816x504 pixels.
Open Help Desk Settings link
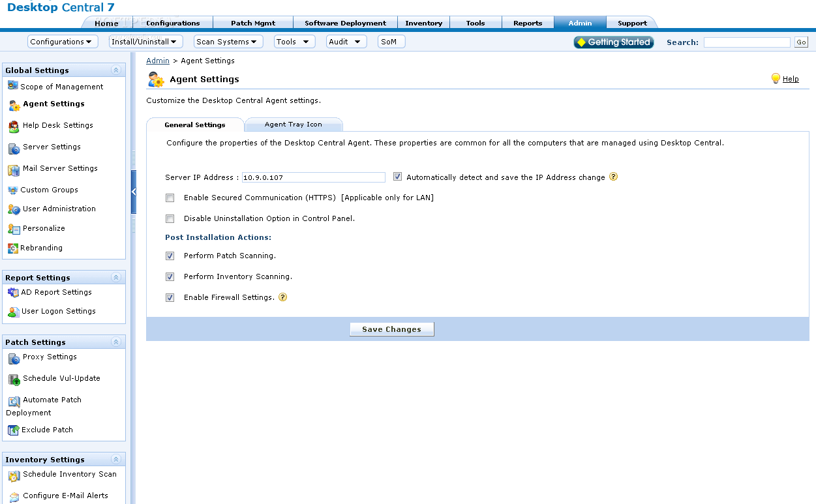[x=58, y=125]
